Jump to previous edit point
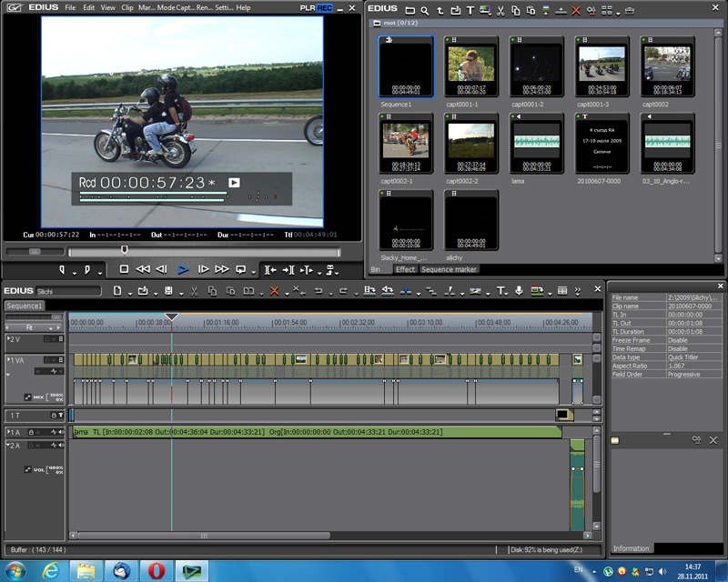 (270, 270)
